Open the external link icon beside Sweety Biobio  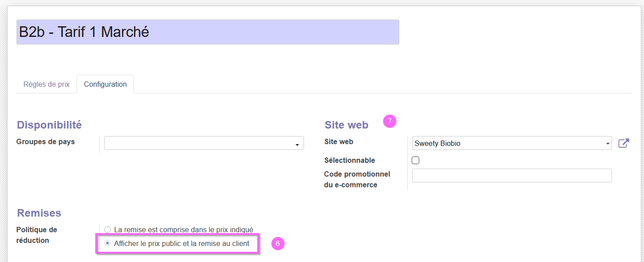point(624,143)
